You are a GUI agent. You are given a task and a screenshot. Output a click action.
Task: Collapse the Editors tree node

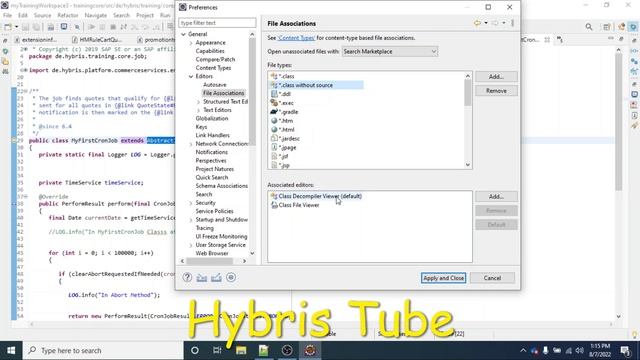point(191,76)
